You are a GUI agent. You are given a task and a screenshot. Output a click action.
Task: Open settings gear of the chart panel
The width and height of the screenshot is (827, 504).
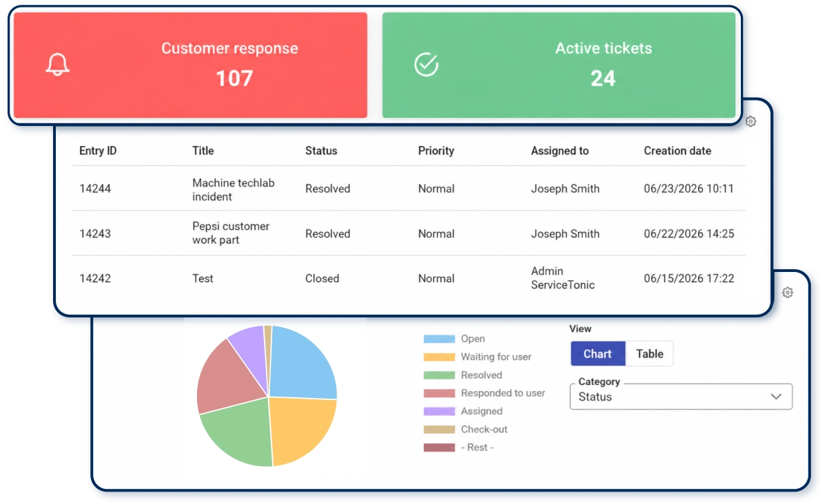[788, 293]
